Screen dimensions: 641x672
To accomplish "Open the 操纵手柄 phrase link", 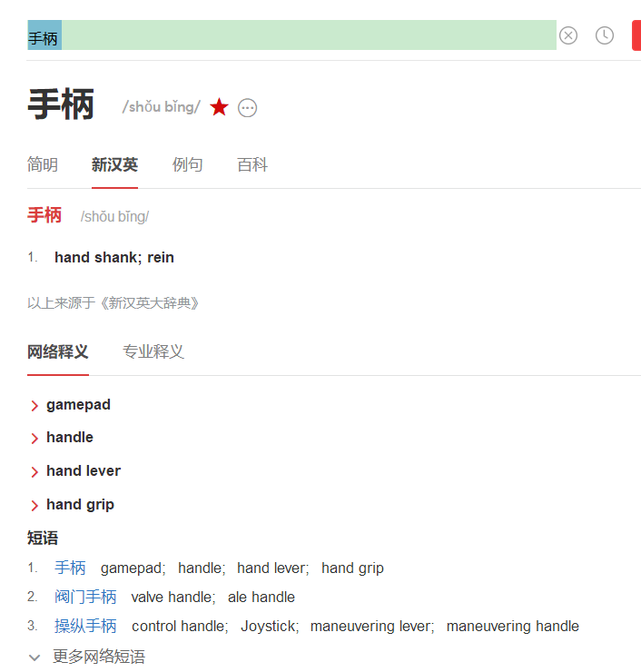I will point(85,627).
